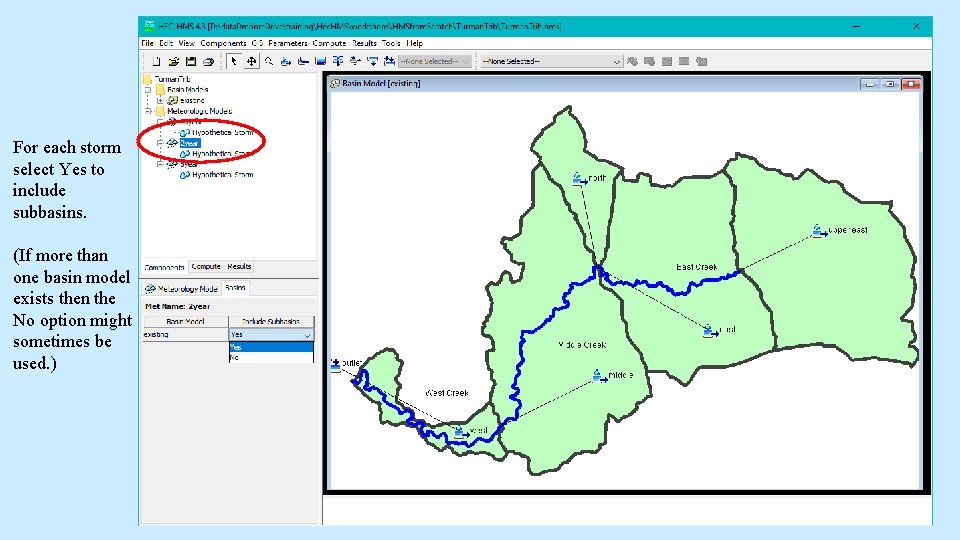Expand the existing basin model node

(160, 100)
